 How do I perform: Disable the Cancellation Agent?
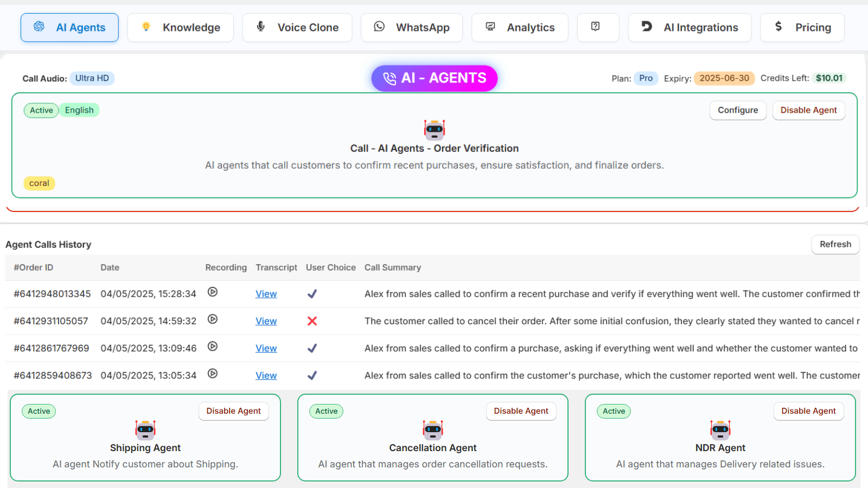pos(521,411)
